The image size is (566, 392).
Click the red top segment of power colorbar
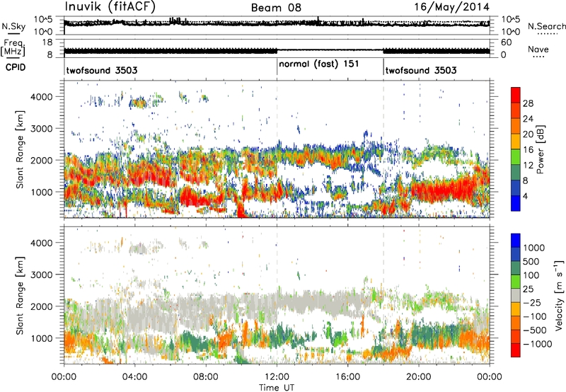(x=516, y=95)
